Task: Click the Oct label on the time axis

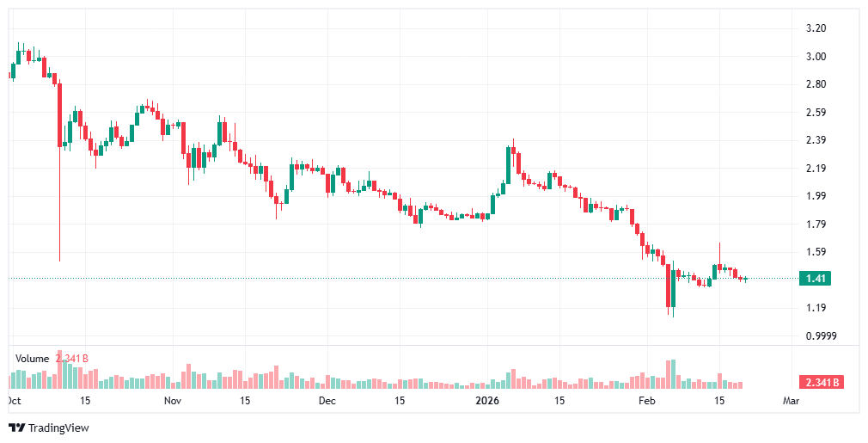Action: [x=14, y=401]
